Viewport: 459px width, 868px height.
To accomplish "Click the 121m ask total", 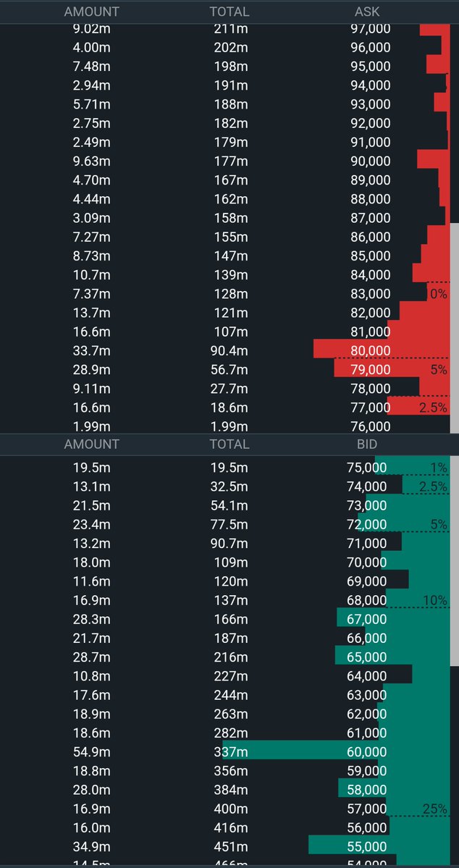I will (231, 313).
